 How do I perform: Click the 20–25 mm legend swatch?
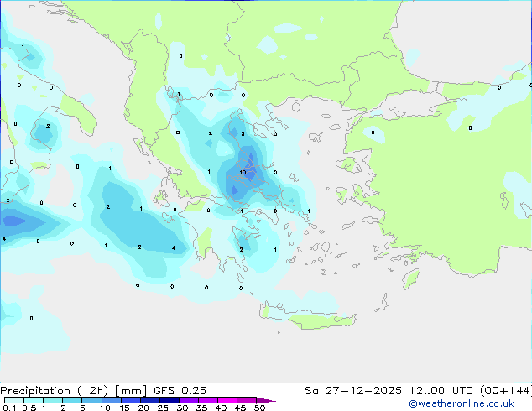pyautogui.click(x=150, y=400)
